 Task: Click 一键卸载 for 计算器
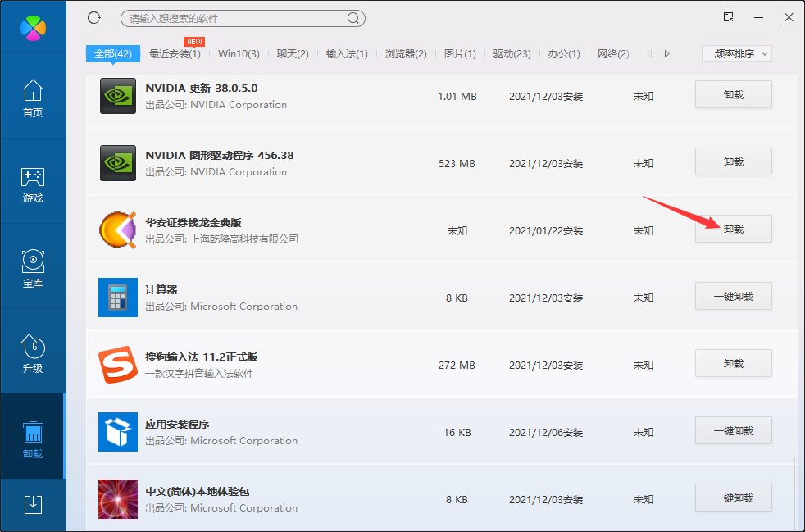click(x=733, y=296)
